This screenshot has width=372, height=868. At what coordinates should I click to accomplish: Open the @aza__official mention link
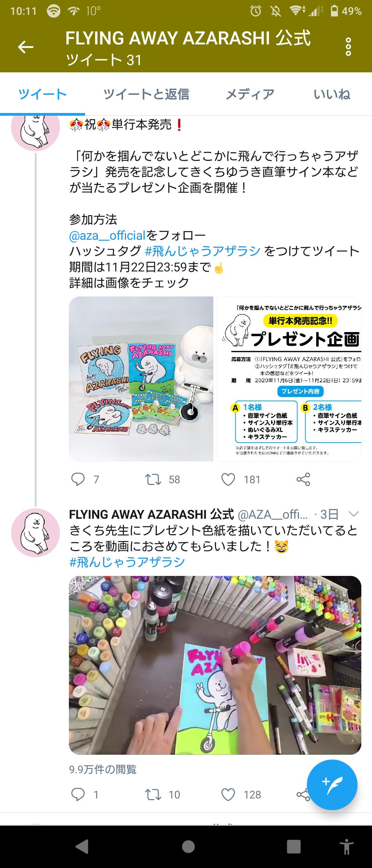pos(107,236)
